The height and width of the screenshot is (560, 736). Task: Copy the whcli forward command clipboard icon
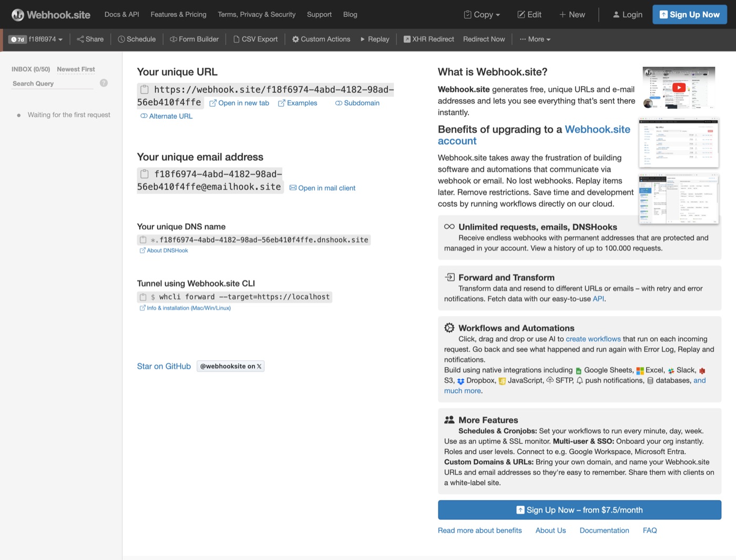tap(142, 297)
